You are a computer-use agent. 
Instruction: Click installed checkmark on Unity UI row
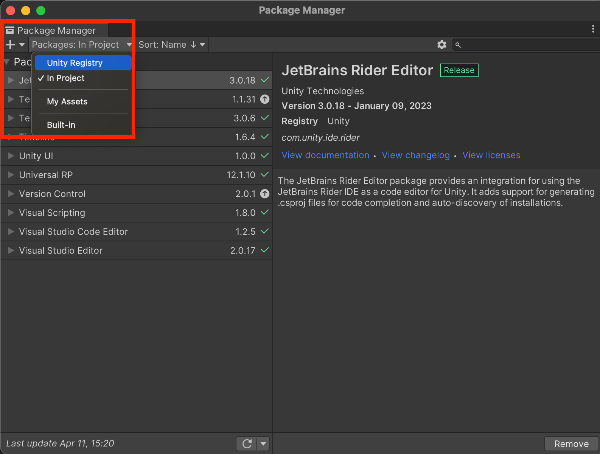click(264, 156)
